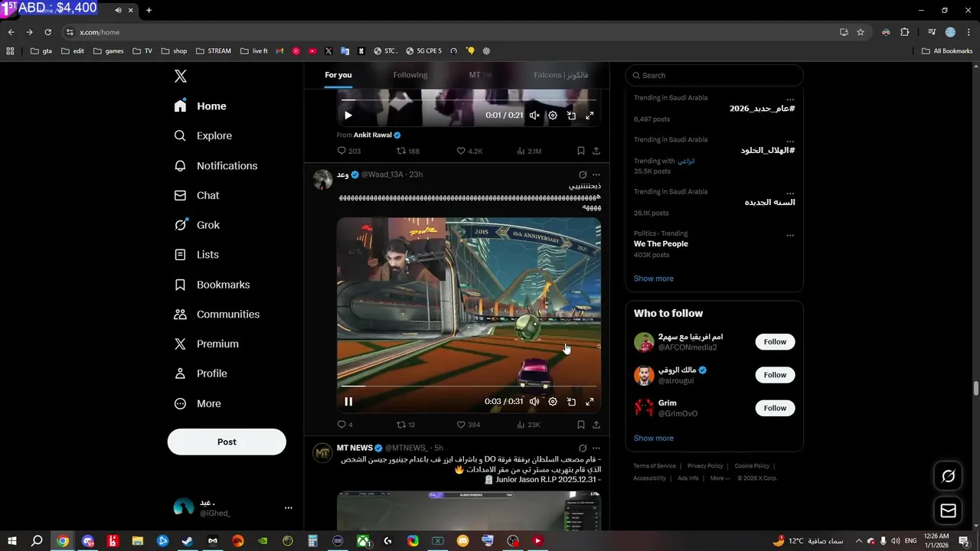This screenshot has height=551, width=980.
Task: Repost the post with 12 reposts
Action: click(406, 425)
